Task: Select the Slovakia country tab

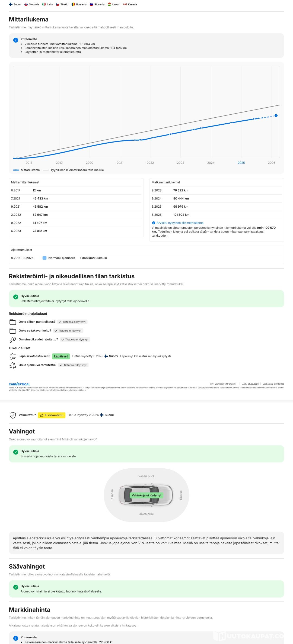Action: coord(32,4)
